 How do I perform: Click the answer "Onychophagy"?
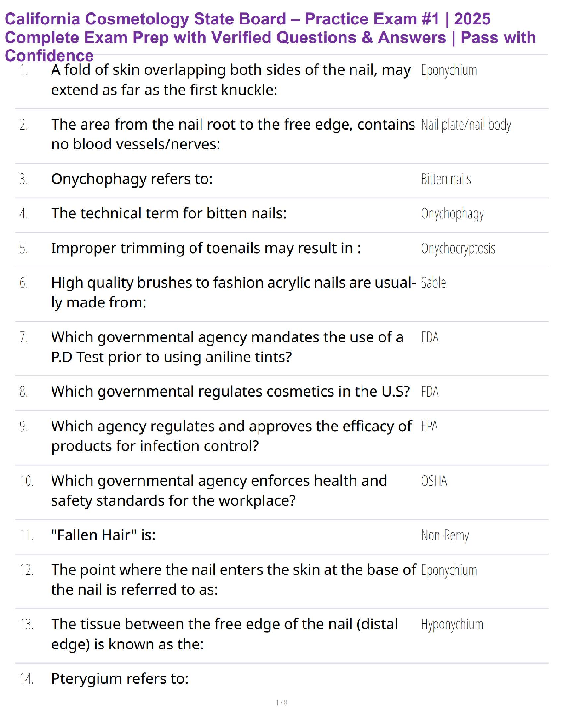pyautogui.click(x=452, y=214)
